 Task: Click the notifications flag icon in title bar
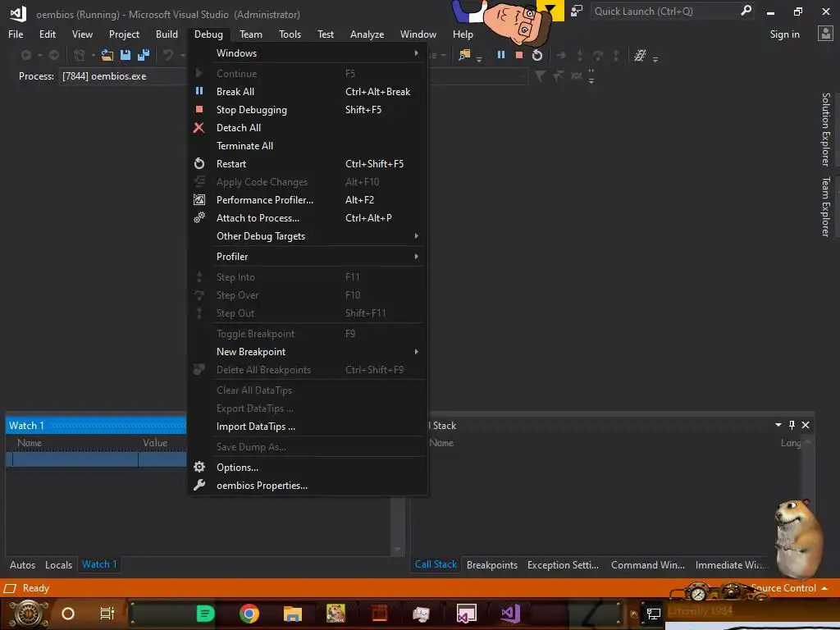550,10
